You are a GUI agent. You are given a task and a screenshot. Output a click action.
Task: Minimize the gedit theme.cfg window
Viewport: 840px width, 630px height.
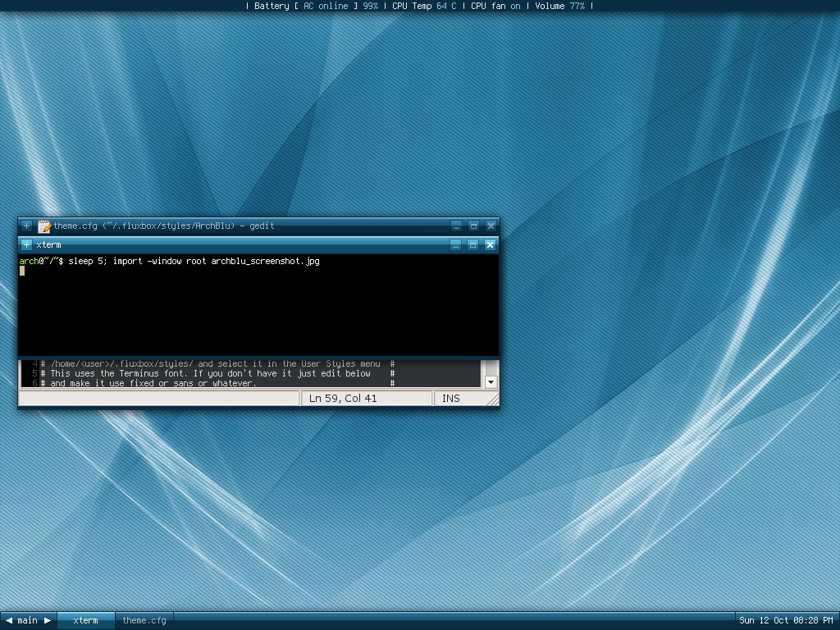(x=456, y=226)
